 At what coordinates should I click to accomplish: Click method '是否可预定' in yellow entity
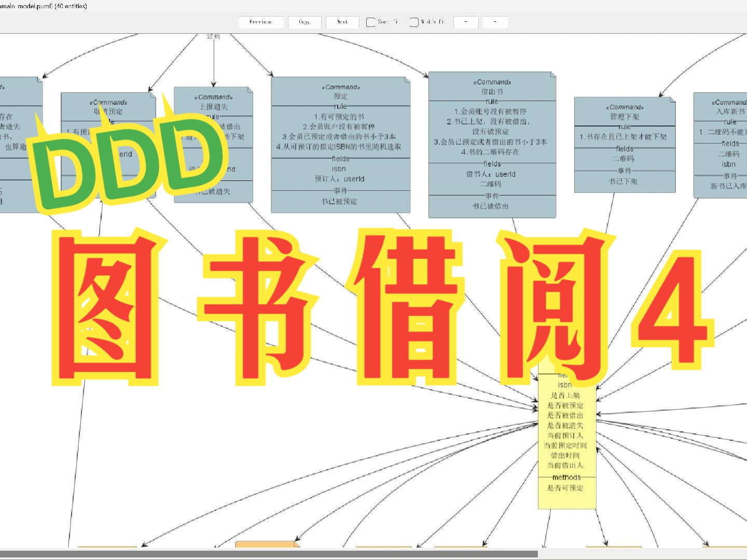tap(565, 488)
